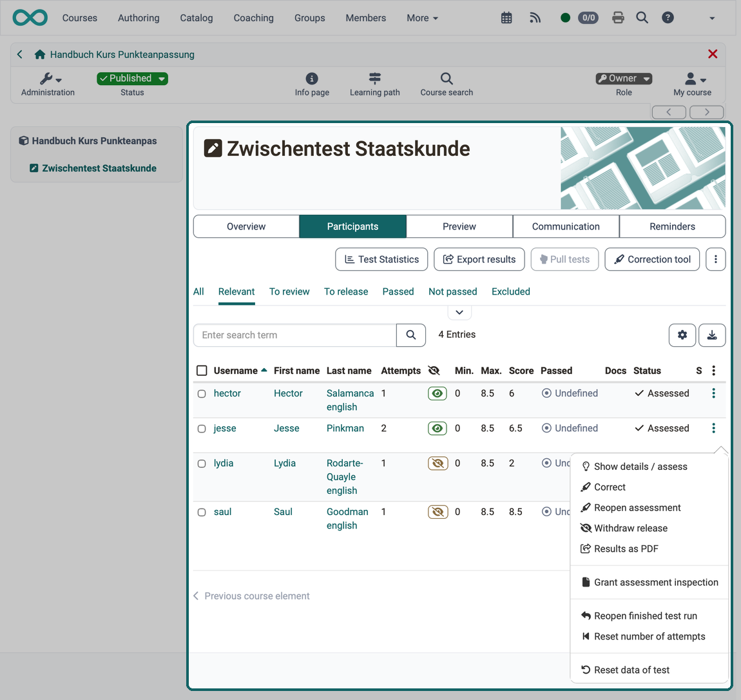Filter participants by To review
The image size is (741, 700).
click(x=289, y=291)
